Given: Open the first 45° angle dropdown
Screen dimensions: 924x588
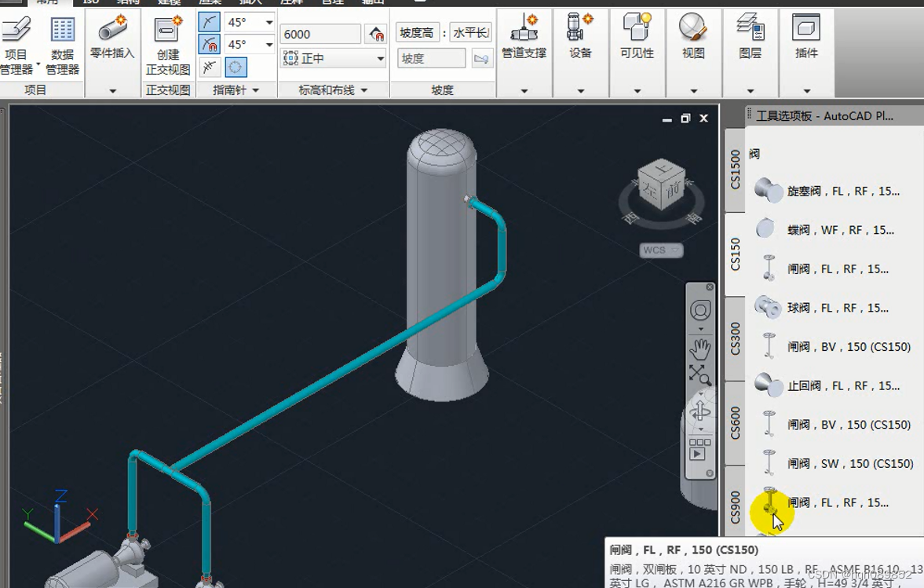Looking at the screenshot, I should click(269, 24).
